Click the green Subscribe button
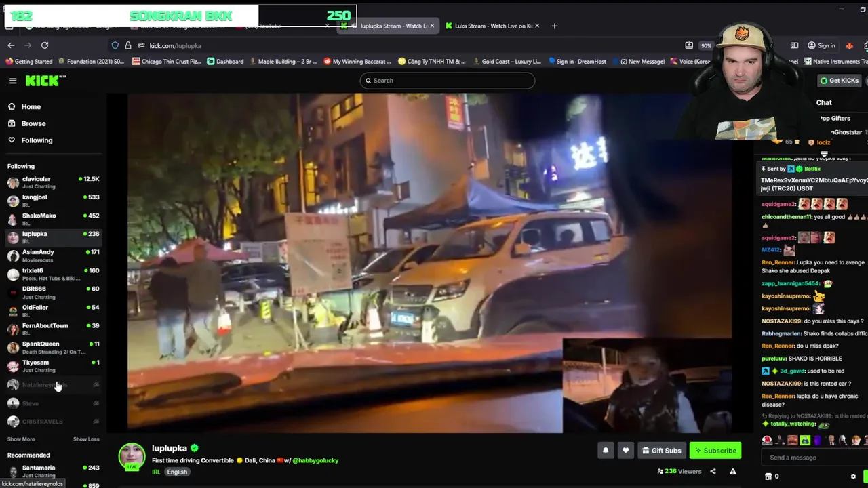 point(715,451)
